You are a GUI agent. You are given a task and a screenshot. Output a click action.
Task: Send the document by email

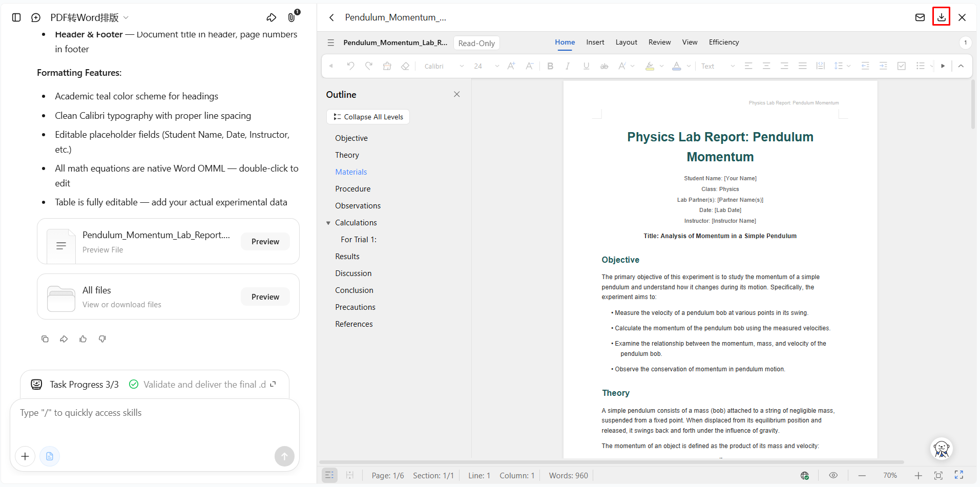(x=920, y=17)
